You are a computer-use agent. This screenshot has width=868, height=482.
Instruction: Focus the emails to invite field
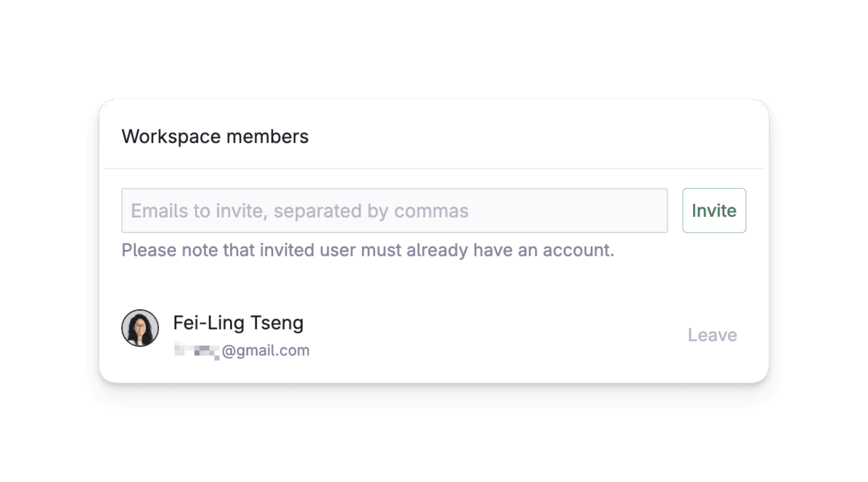[x=394, y=211]
